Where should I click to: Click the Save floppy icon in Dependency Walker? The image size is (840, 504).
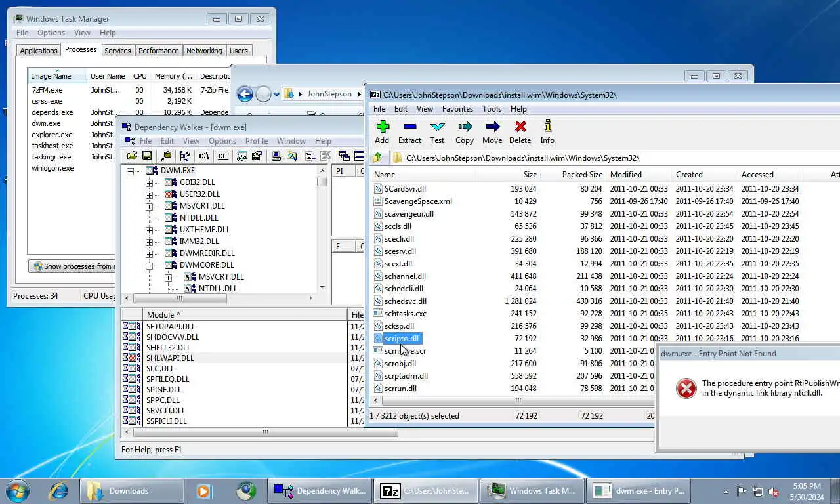pos(147,156)
